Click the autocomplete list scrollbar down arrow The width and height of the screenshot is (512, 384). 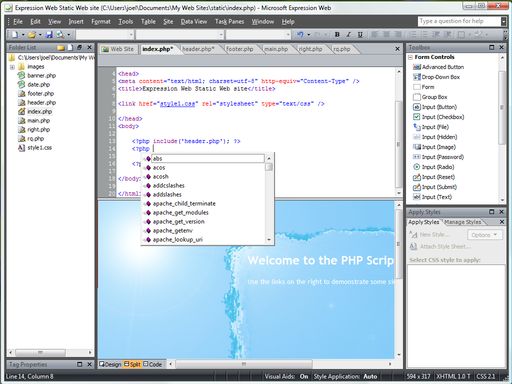click(x=269, y=240)
